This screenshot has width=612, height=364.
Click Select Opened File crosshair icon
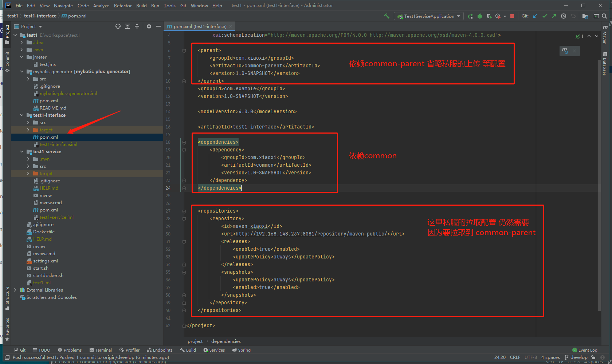[118, 26]
